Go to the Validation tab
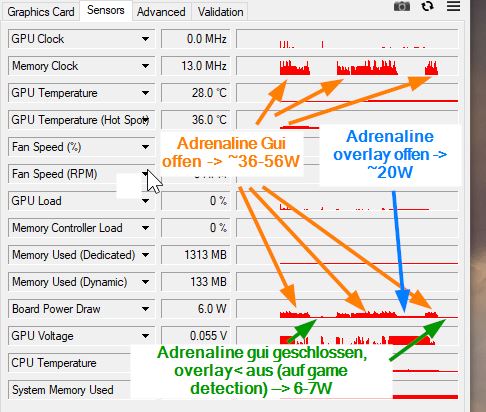 (x=220, y=12)
